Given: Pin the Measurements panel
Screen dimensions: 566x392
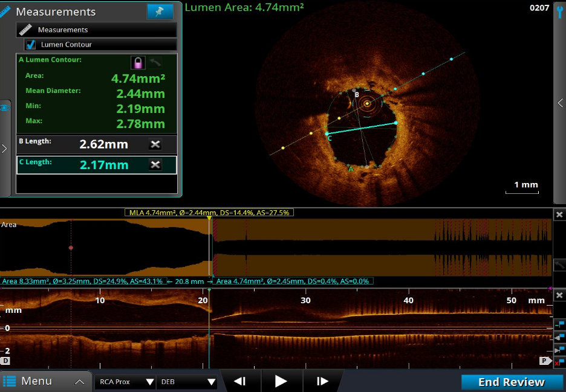Looking at the screenshot, I should coord(160,11).
